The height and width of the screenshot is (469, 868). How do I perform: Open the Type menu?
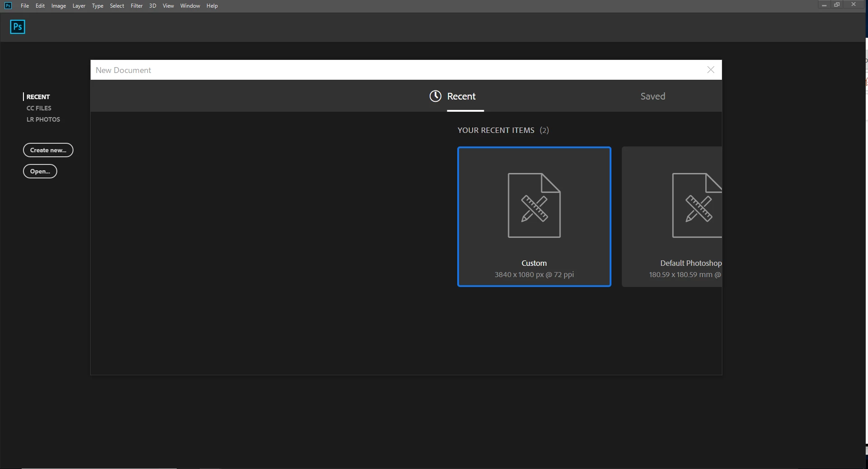coord(97,6)
